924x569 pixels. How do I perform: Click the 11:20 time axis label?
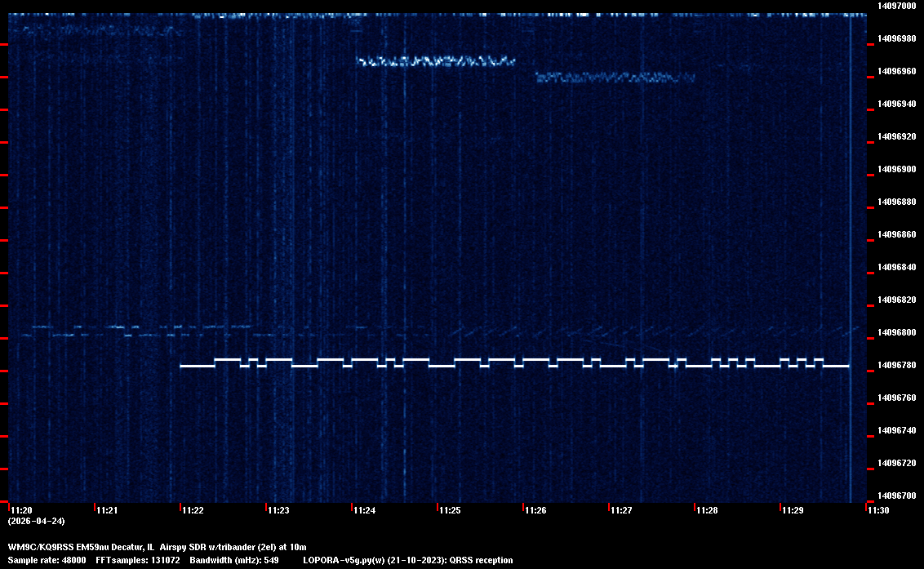pyautogui.click(x=20, y=511)
